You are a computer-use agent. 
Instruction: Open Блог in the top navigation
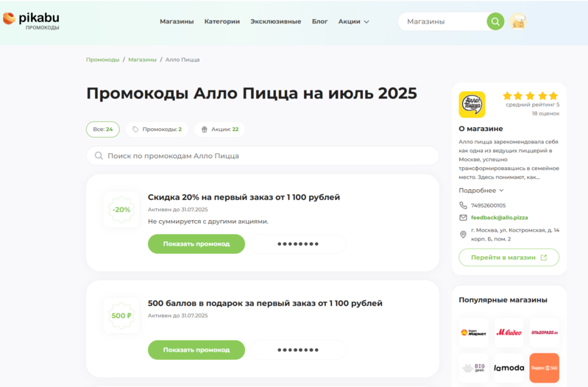pos(319,21)
